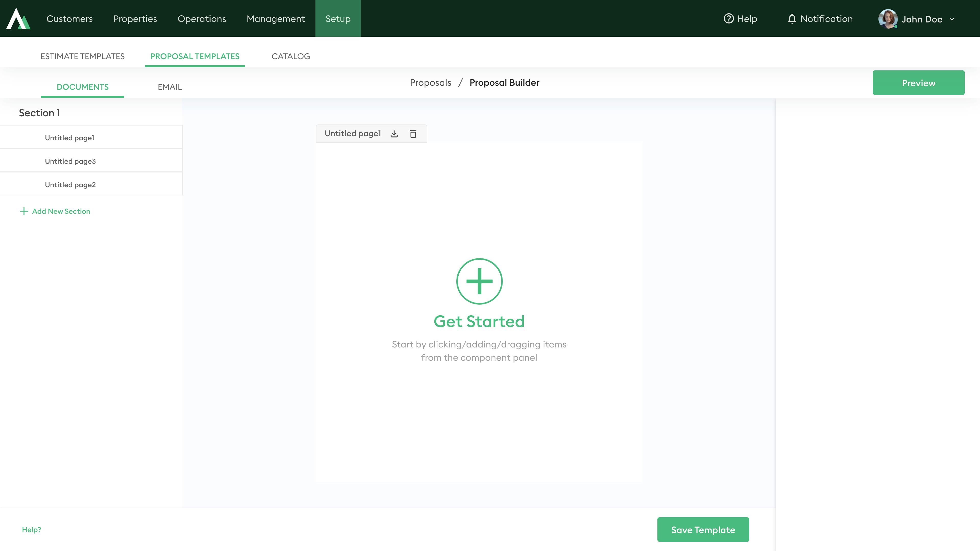Click the download icon beside Untitled page1
The width and height of the screenshot is (980, 551).
pos(394,134)
